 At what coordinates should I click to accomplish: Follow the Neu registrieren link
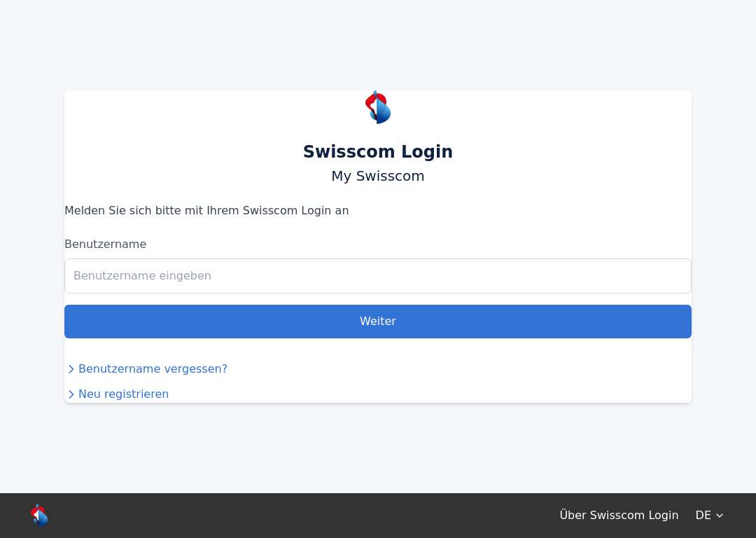coord(123,394)
